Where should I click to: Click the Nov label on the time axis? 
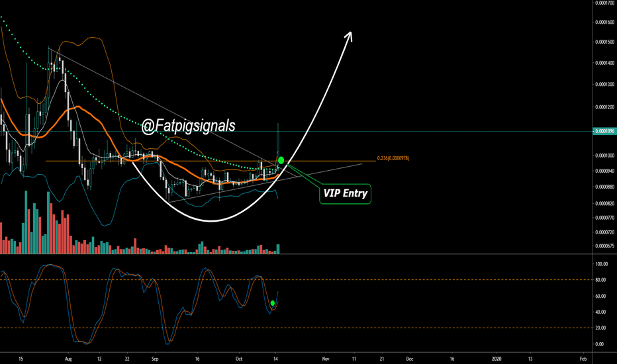point(326,359)
